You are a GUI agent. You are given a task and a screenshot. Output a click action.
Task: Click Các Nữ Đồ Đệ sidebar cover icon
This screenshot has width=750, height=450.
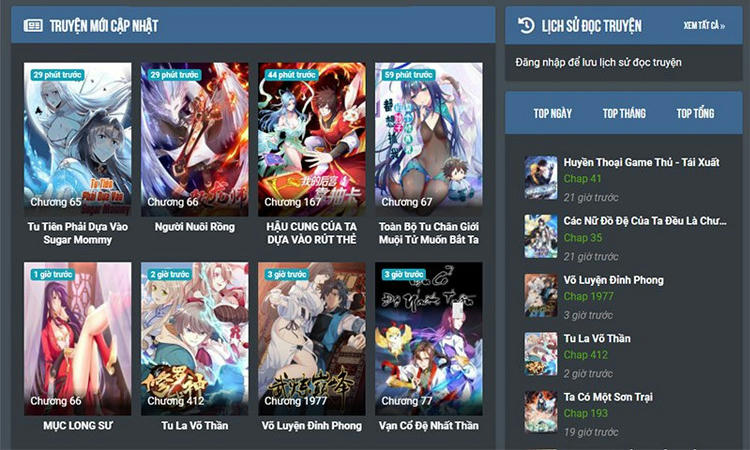coord(541,237)
